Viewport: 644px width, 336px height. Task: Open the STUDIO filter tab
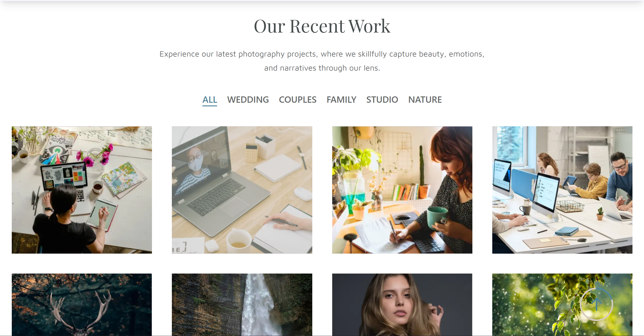point(382,100)
